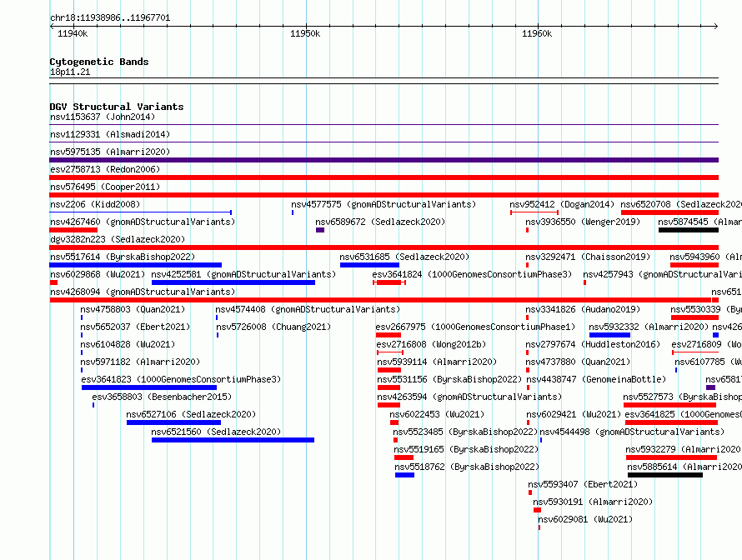Viewport: 742px width, 560px height.
Task: Select the 18p11.21 cytogenetic band label
Action: point(70,72)
